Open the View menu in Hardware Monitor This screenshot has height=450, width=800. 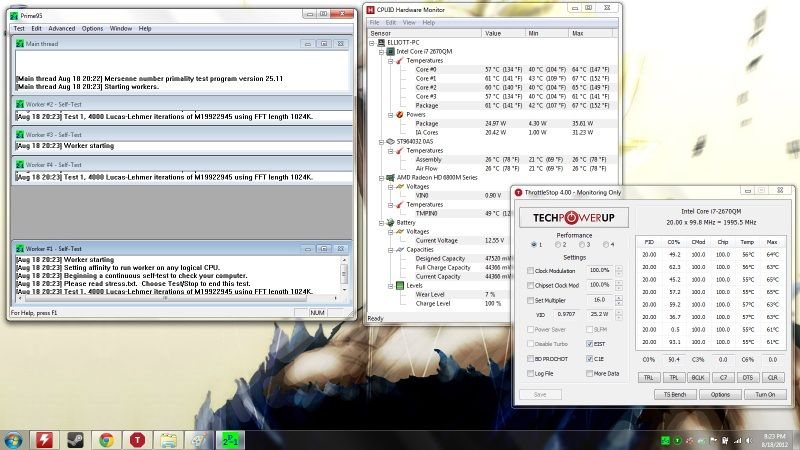(409, 22)
